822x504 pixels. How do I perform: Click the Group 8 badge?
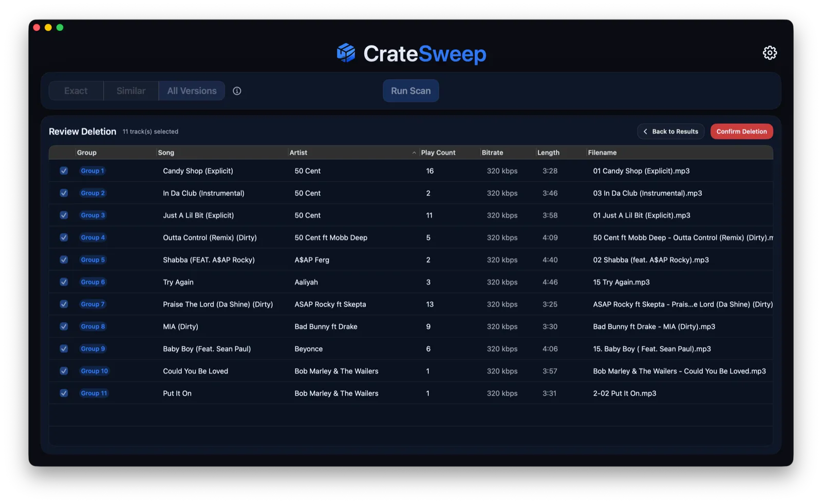tap(93, 327)
